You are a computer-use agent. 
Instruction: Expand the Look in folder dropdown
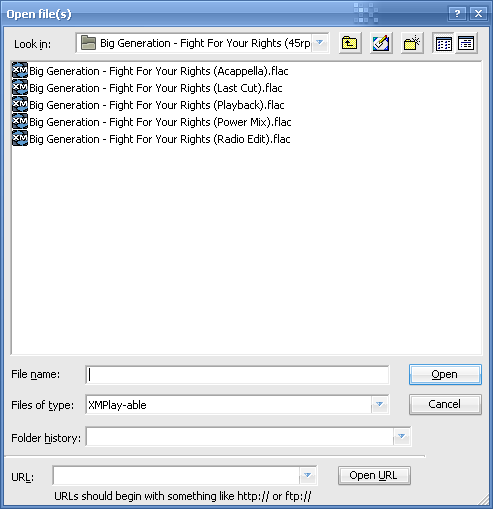(x=320, y=43)
